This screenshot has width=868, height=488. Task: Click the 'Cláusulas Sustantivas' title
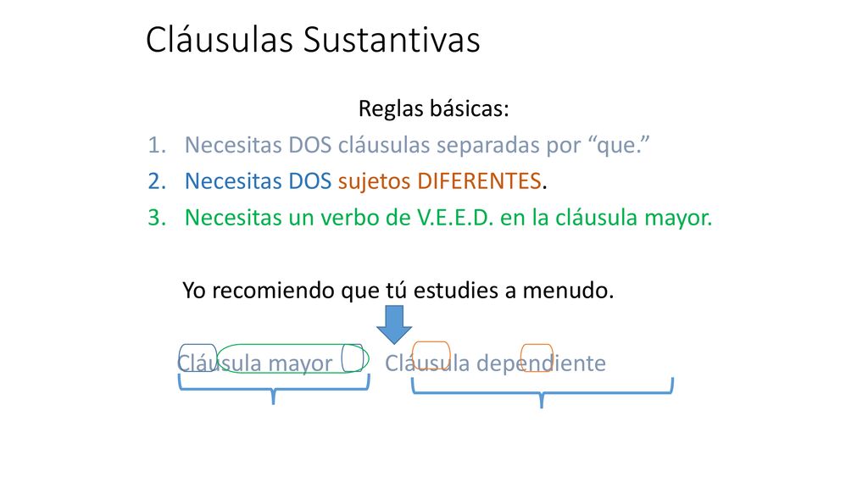coord(313,39)
